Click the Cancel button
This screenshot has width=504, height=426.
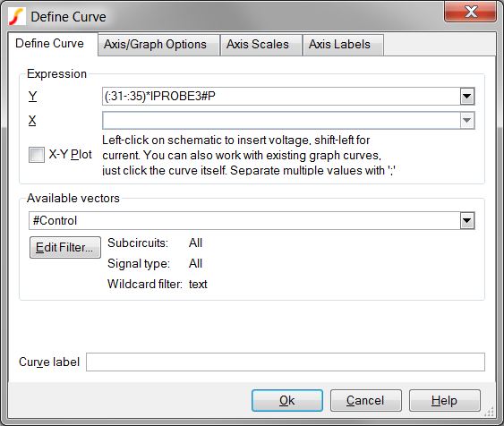366,400
